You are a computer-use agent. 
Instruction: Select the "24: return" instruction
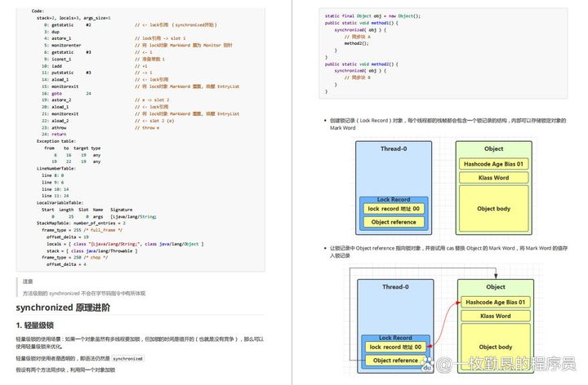pyautogui.click(x=54, y=134)
